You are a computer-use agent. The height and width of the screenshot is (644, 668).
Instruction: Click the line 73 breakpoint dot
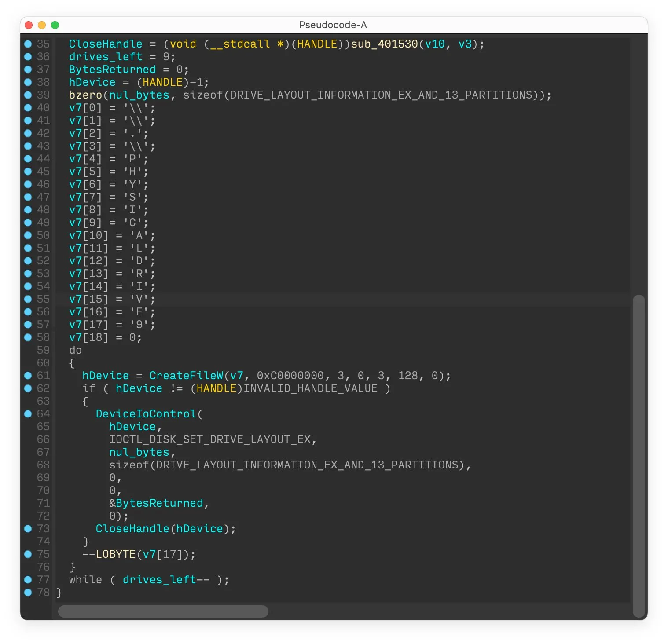coord(28,528)
